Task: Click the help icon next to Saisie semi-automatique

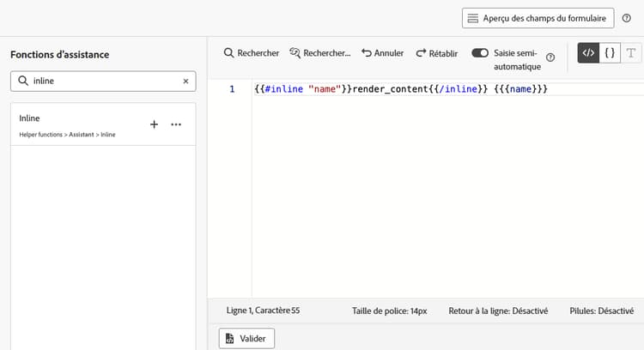Action: [550, 57]
